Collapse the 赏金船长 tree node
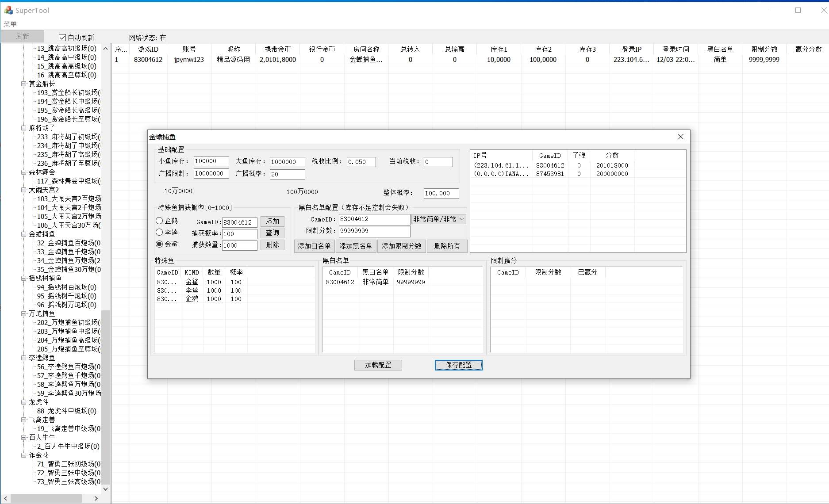The width and height of the screenshot is (829, 504). [24, 84]
